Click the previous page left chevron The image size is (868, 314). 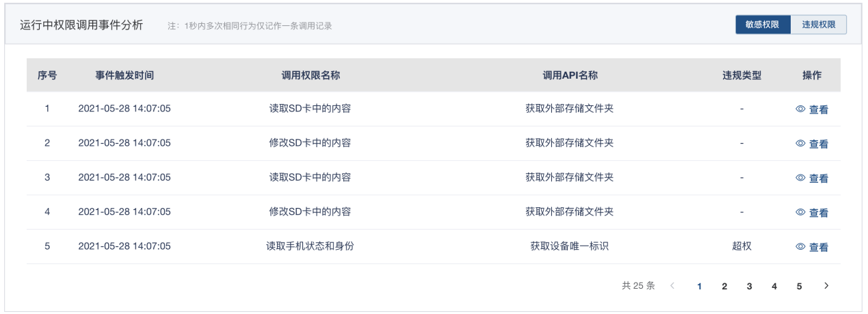(673, 286)
